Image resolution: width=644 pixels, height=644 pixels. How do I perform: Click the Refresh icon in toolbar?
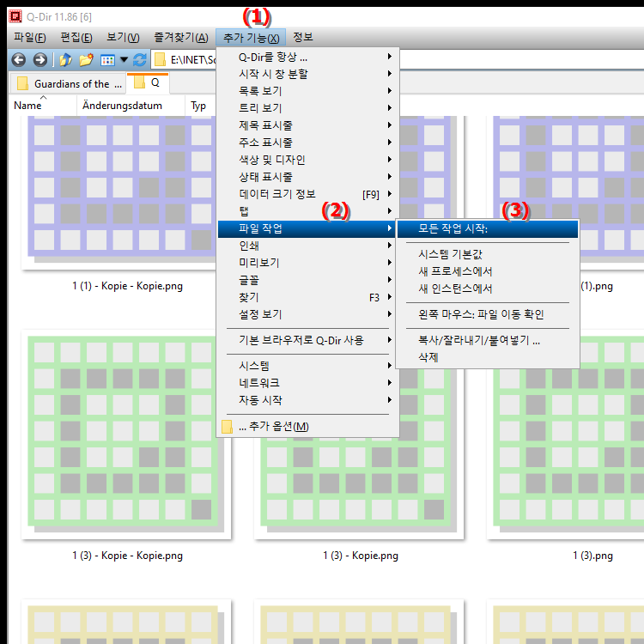tap(140, 60)
